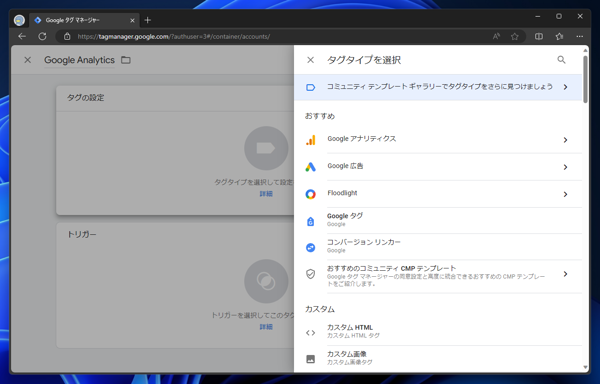Reload the browser page

[x=42, y=36]
